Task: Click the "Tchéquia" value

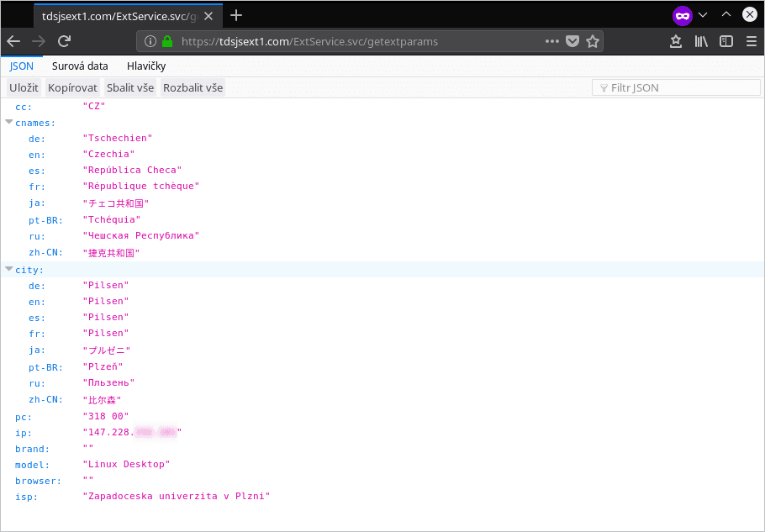Action: (x=112, y=220)
